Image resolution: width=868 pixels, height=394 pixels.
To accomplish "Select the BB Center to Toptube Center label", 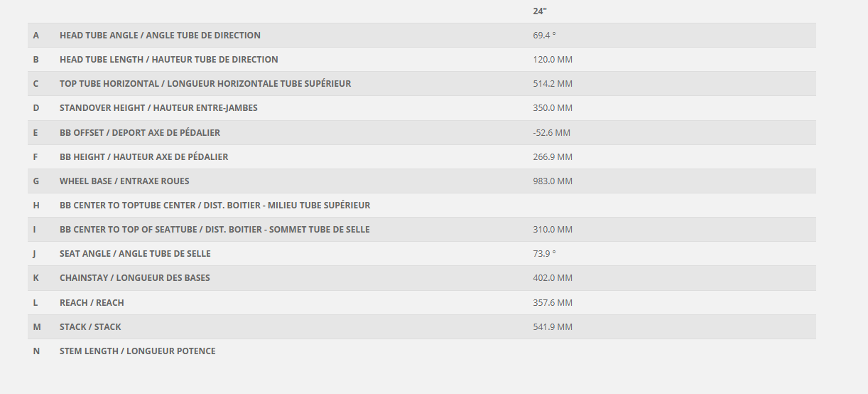I will 215,206.
